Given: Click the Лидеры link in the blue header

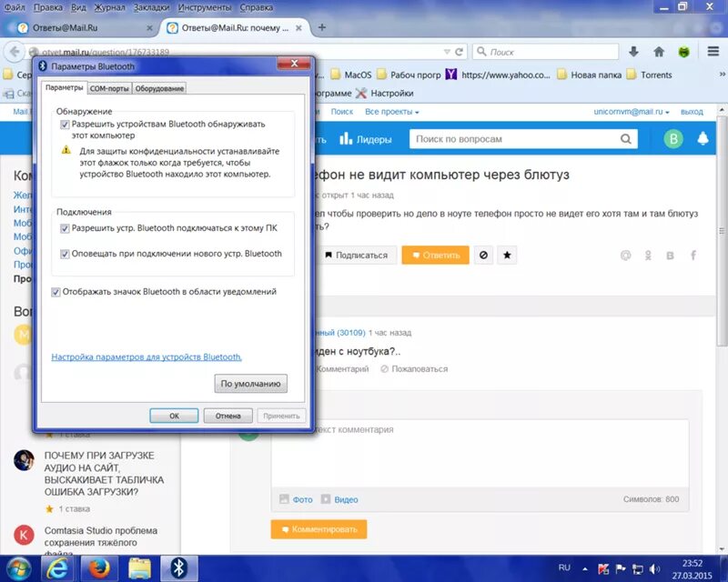Looking at the screenshot, I should 366,139.
